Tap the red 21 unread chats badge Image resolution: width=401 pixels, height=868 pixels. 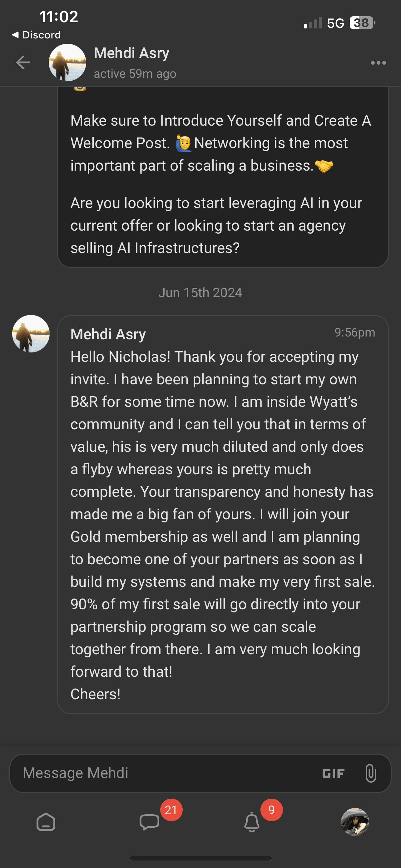click(x=171, y=810)
